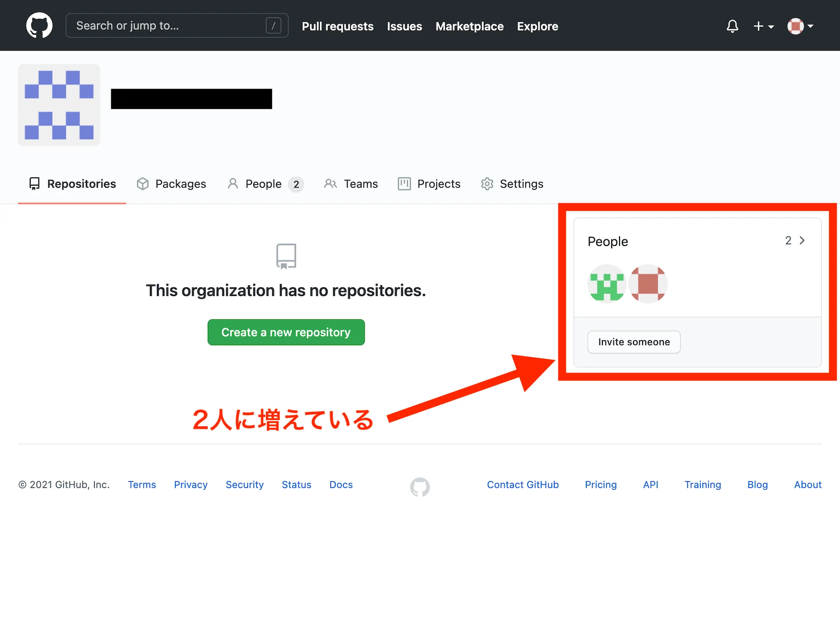This screenshot has width=840, height=630.
Task: Open the red identicon member avatar
Action: click(648, 284)
